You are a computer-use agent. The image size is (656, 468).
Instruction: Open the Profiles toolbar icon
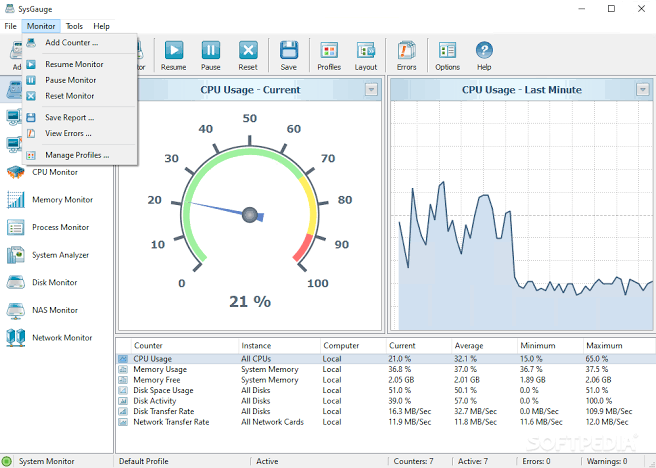pyautogui.click(x=329, y=51)
